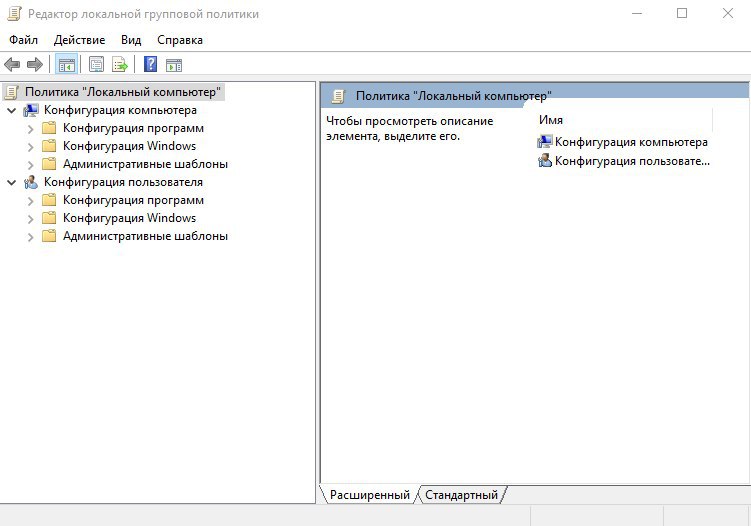
Task: Collapse the Конфигурация пользователя tree node
Action: 12,183
